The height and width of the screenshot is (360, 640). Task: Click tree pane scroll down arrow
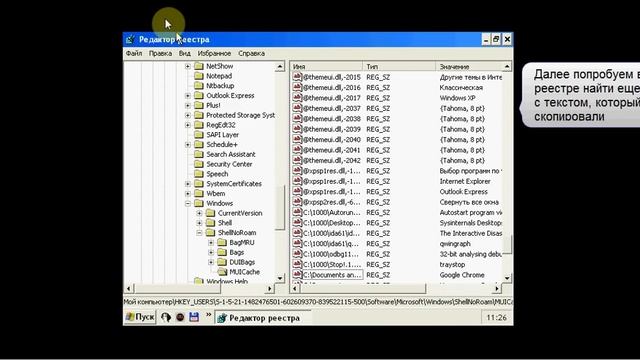point(280,278)
